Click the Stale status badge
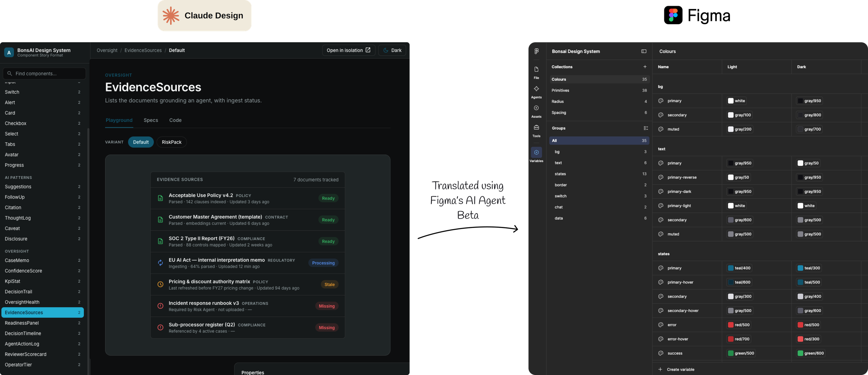Viewport: 868px width, 375px height. click(x=329, y=285)
